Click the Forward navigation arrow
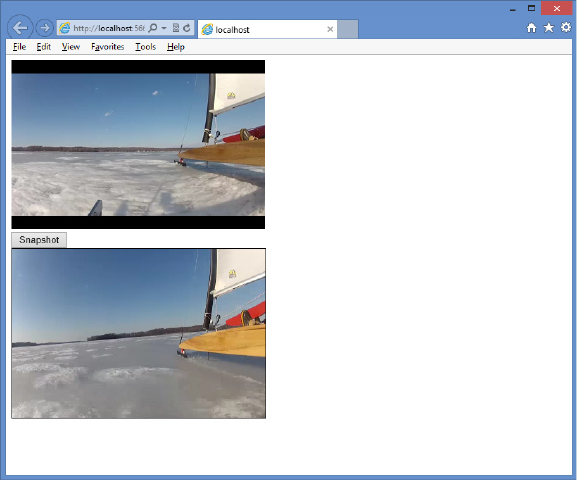The height and width of the screenshot is (480, 577). [45, 28]
